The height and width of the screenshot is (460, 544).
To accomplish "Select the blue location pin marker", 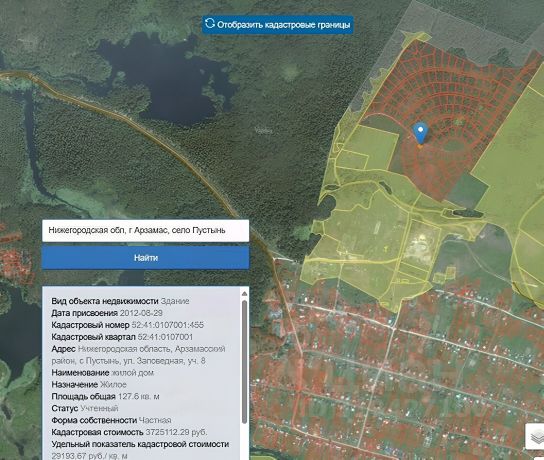I will point(420,134).
